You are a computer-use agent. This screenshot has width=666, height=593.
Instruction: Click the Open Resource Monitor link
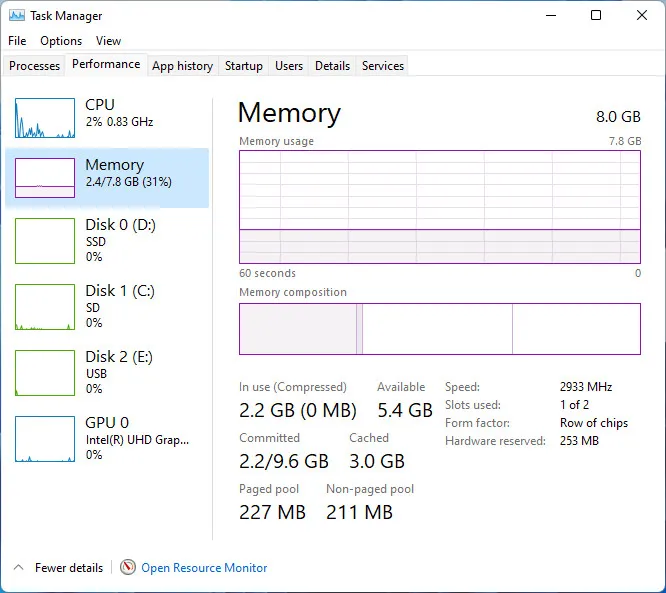(x=204, y=567)
